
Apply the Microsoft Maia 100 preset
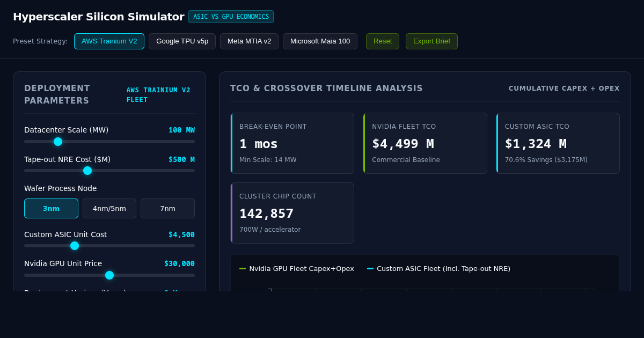tap(320, 41)
